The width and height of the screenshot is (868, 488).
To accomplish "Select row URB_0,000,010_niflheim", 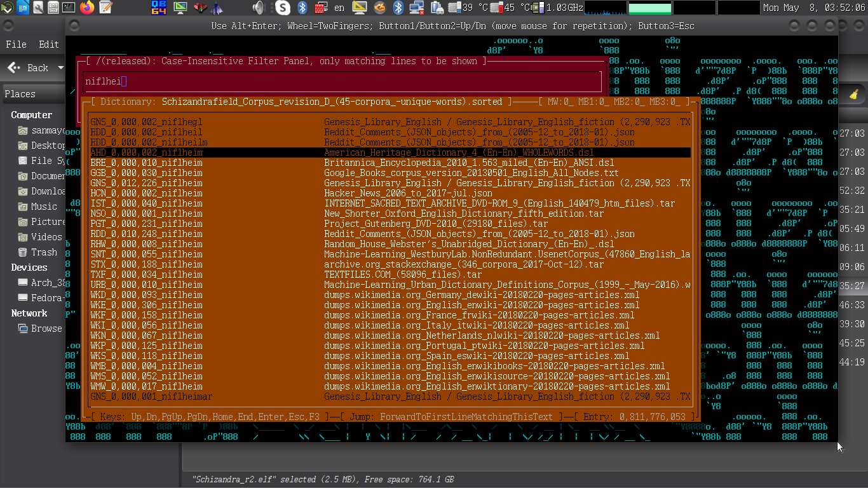I will [x=390, y=285].
